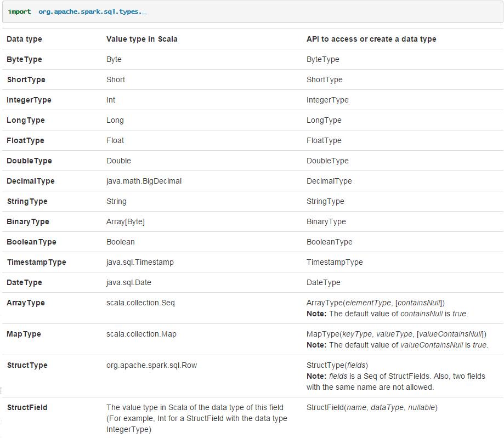Viewport: 504px width, 438px height.
Task: Click the "Data type" column header
Action: pos(24,39)
